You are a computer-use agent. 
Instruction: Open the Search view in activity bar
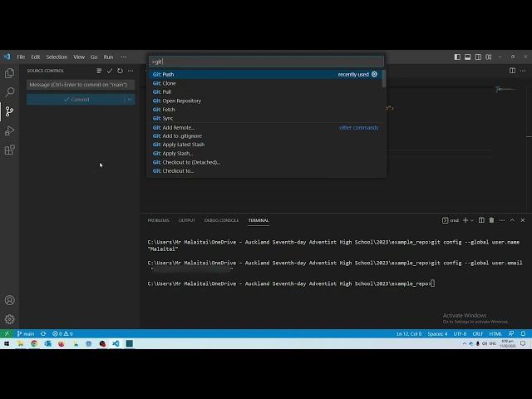point(9,92)
